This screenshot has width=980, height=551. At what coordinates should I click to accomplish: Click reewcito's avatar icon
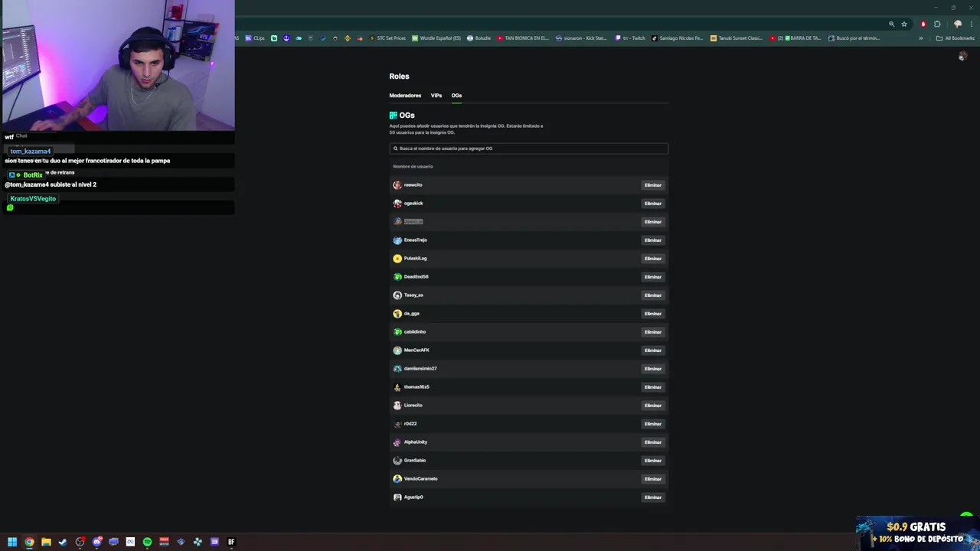coord(397,185)
